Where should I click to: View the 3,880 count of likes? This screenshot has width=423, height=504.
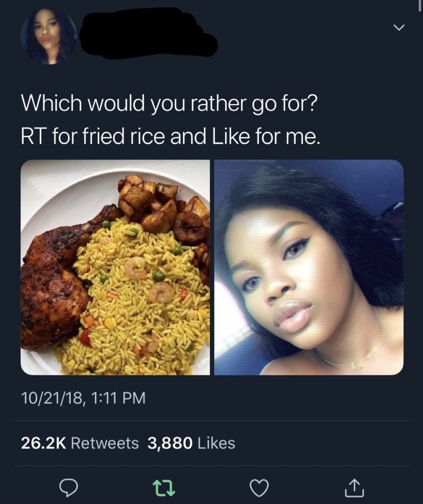click(x=170, y=443)
